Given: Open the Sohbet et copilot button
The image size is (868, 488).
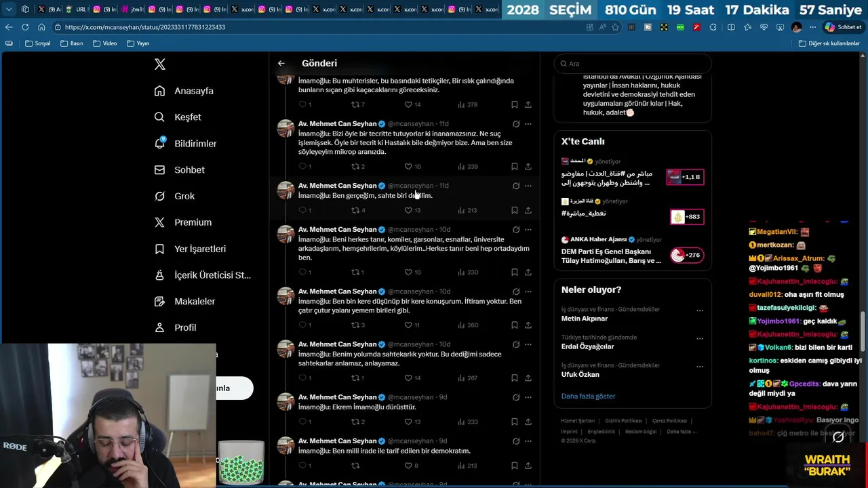Looking at the screenshot, I should [843, 27].
